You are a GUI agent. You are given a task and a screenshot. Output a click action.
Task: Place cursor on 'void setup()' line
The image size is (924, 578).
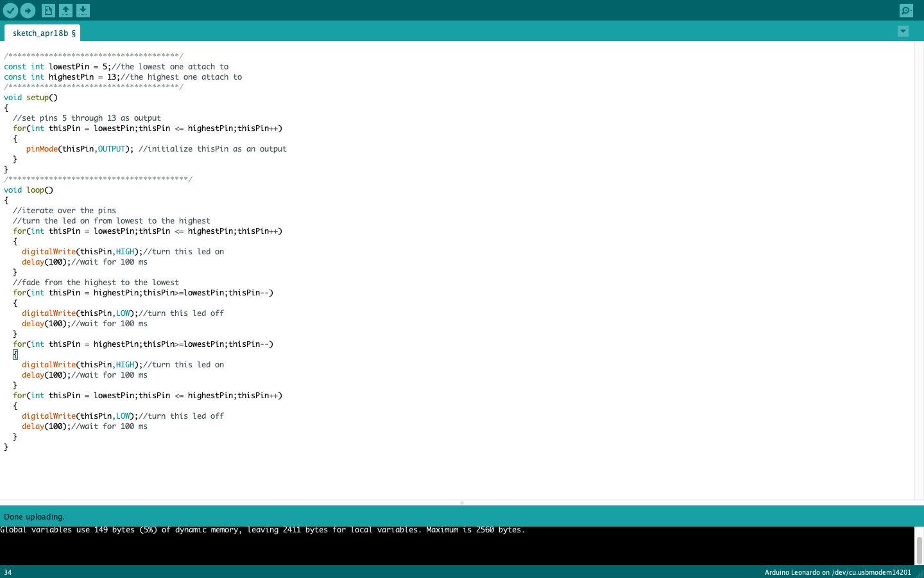[x=31, y=98]
